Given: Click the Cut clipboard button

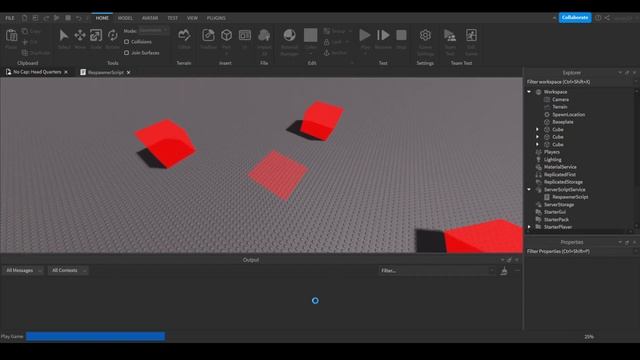Looking at the screenshot, I should (x=30, y=42).
